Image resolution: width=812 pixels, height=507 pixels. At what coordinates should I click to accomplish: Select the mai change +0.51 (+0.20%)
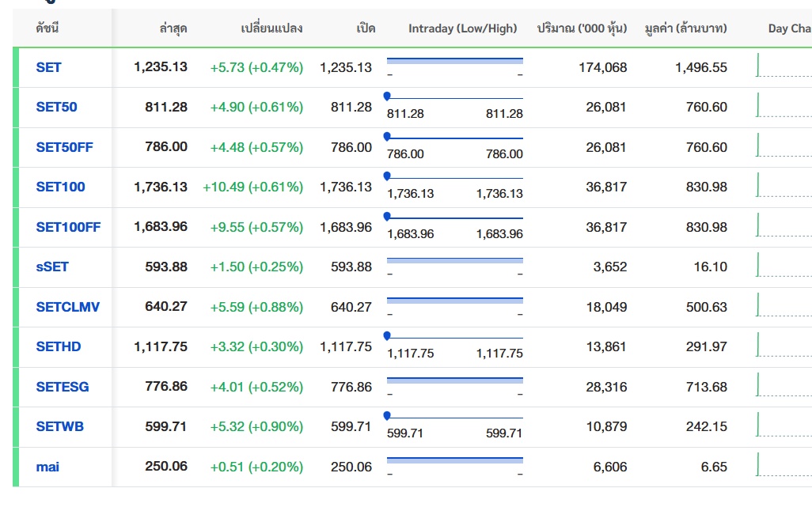(256, 467)
